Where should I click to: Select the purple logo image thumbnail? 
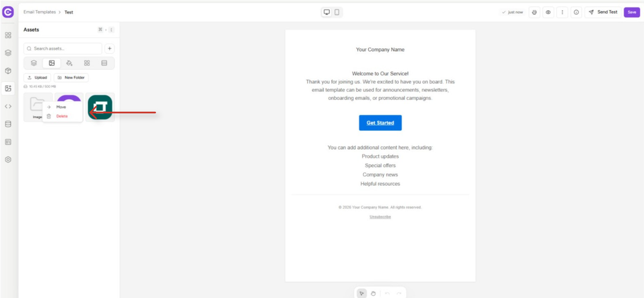70,97
